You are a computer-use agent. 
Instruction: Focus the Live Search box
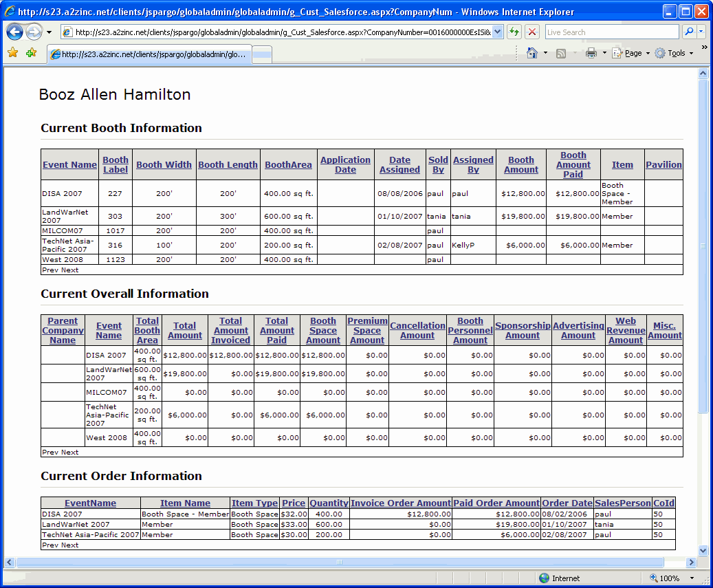(x=612, y=32)
